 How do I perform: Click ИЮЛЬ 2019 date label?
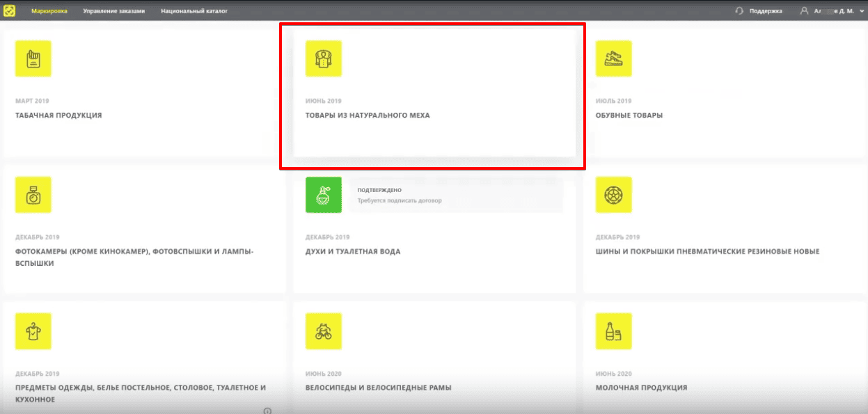614,101
